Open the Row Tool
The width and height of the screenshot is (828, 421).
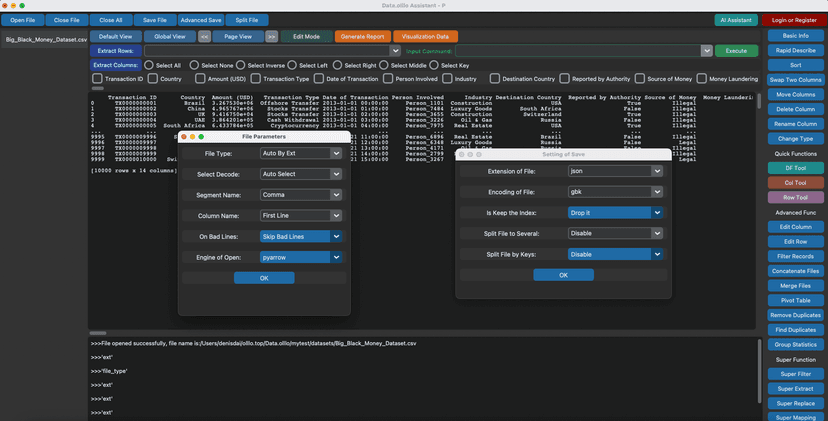click(x=795, y=198)
